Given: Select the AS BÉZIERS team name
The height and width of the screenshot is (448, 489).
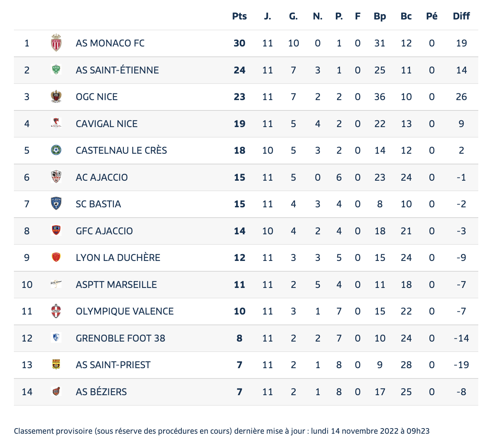Looking at the screenshot, I should (101, 392).
